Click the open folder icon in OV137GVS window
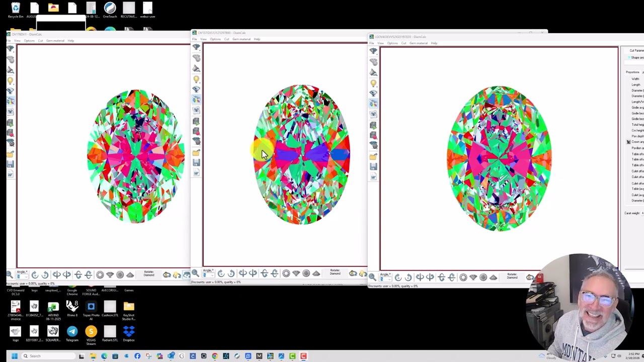This screenshot has height=362, width=644. [x=196, y=152]
